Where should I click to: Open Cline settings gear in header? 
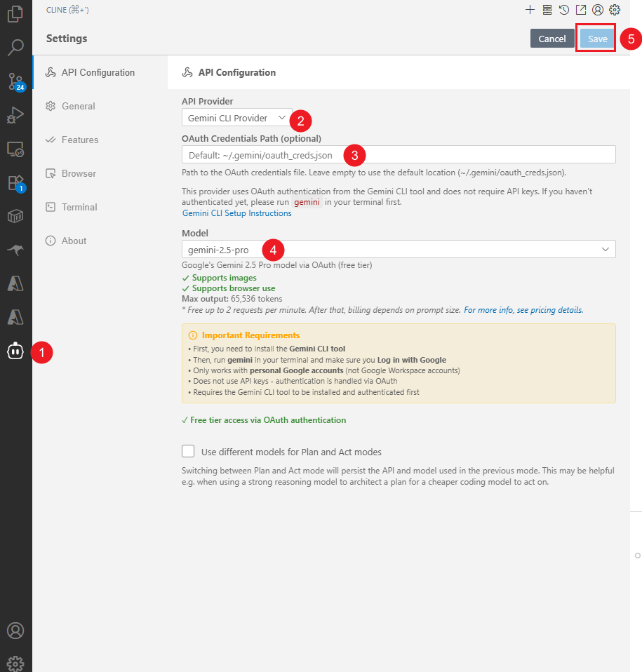615,10
